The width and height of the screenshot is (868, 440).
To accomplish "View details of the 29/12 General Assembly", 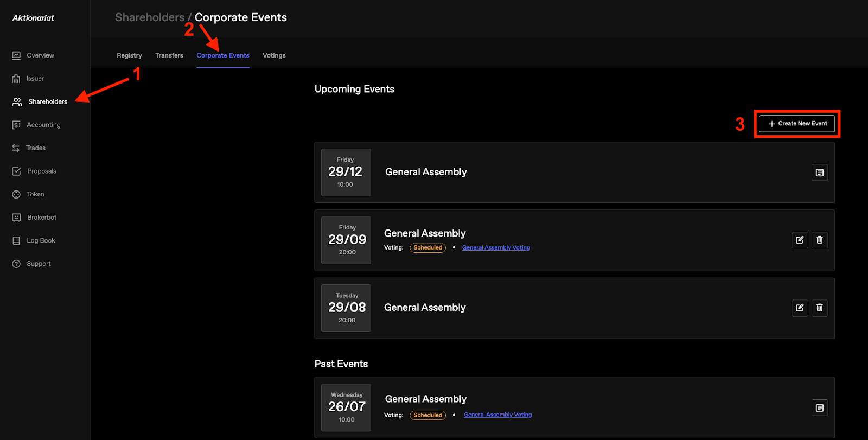I will pyautogui.click(x=820, y=173).
